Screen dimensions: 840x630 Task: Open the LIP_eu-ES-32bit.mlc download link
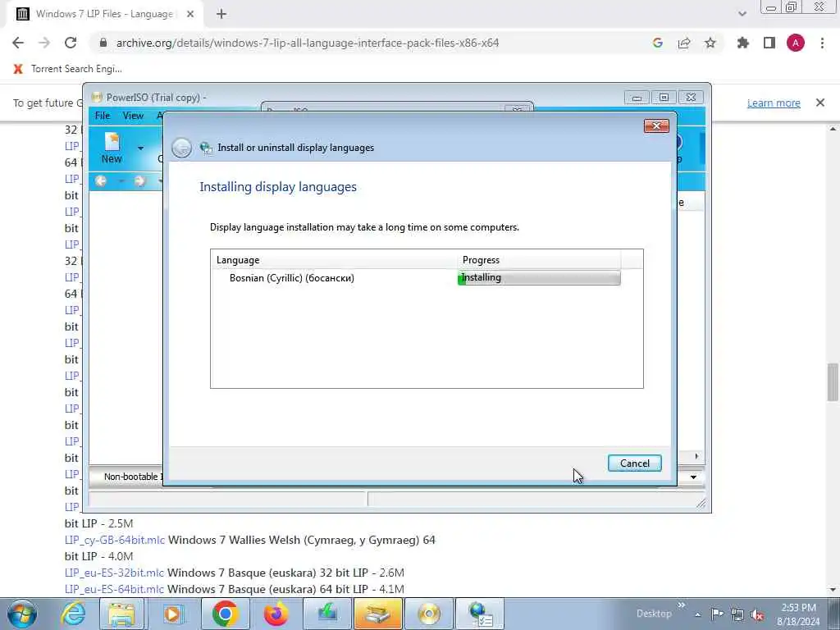coord(114,573)
